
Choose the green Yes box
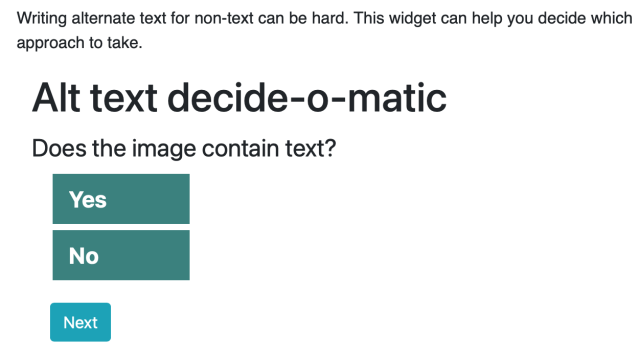coord(121,199)
